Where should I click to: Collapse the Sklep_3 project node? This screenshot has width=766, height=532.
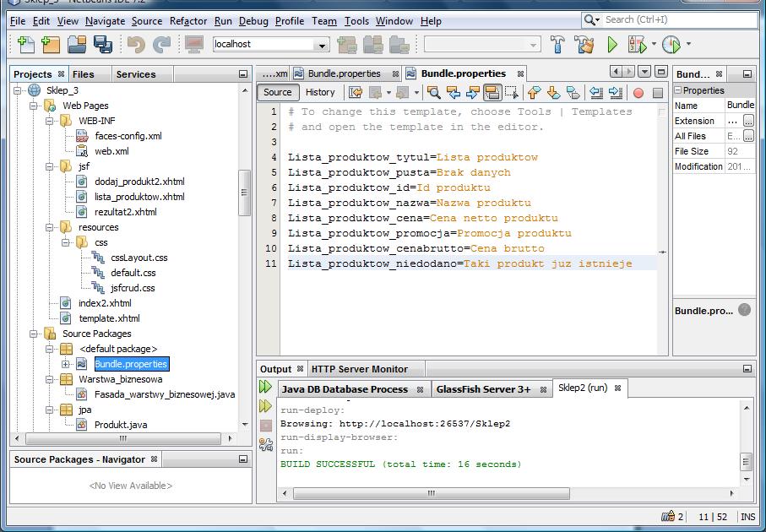point(18,90)
